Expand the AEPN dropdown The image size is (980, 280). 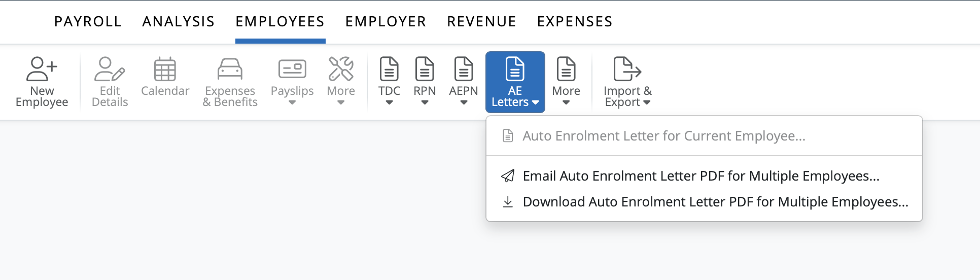tap(463, 82)
